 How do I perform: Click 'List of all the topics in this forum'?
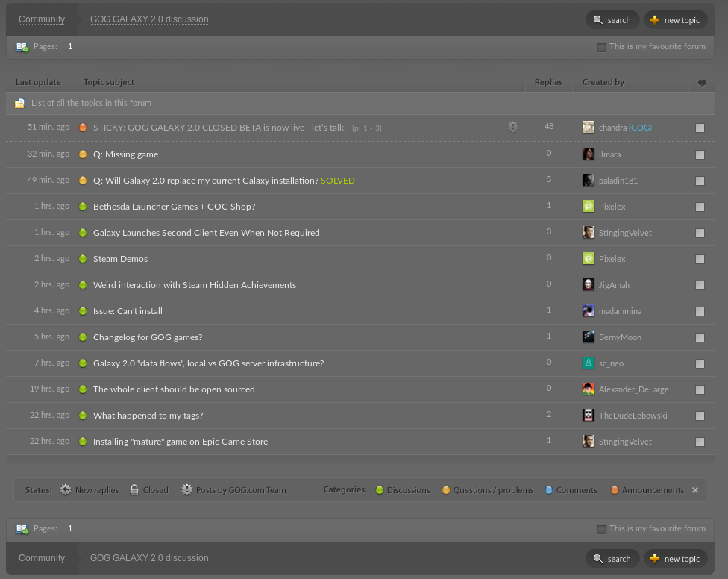(92, 103)
